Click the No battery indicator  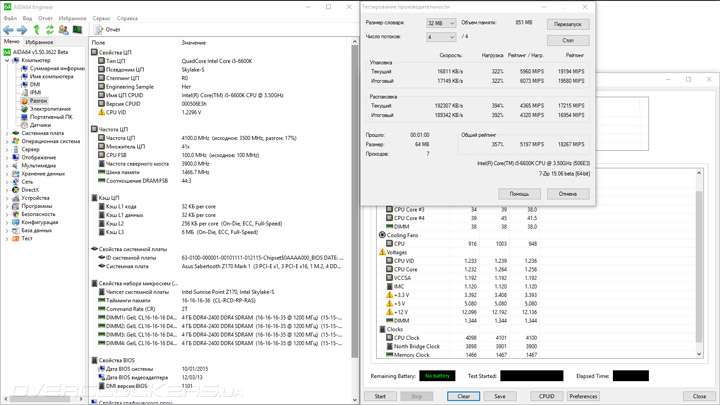pyautogui.click(x=437, y=376)
